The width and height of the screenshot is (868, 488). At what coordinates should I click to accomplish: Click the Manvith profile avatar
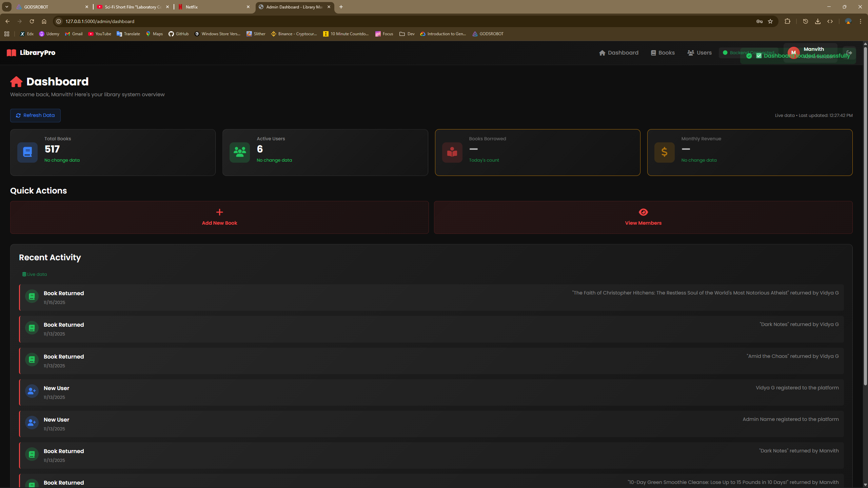(793, 52)
